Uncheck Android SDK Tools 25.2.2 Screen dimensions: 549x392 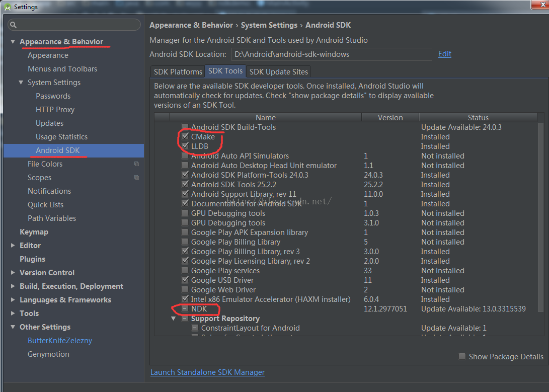coord(185,184)
